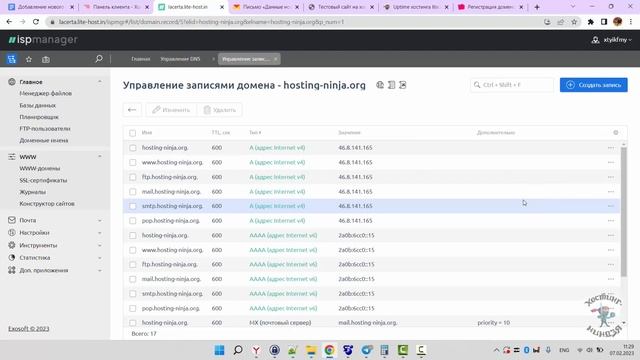This screenshot has width=640, height=360.
Task: Check the www.hosting-ninja.org A record row
Action: (x=133, y=162)
